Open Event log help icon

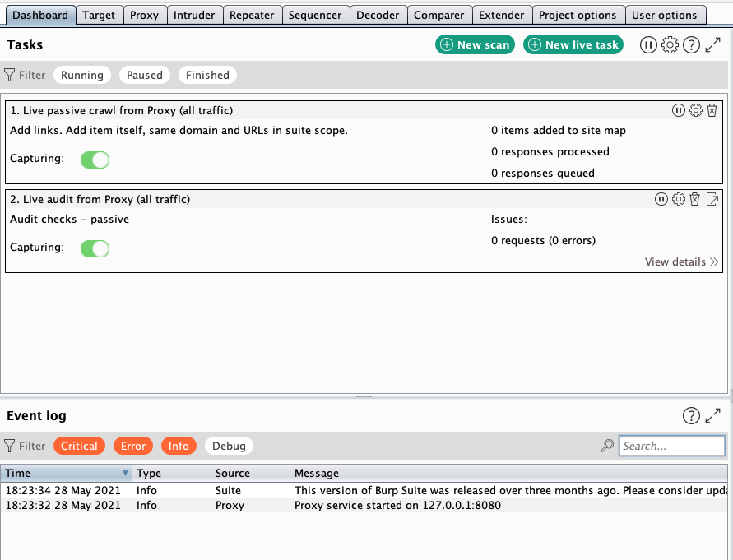(x=691, y=415)
